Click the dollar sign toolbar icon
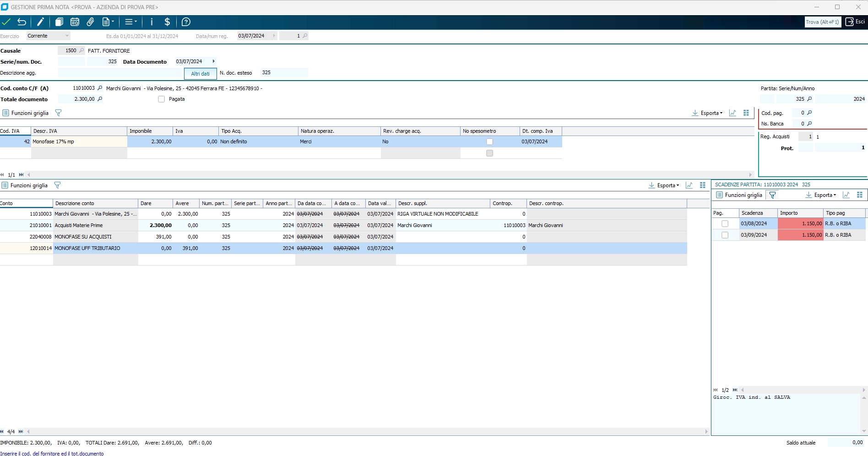The image size is (868, 456). [x=167, y=22]
